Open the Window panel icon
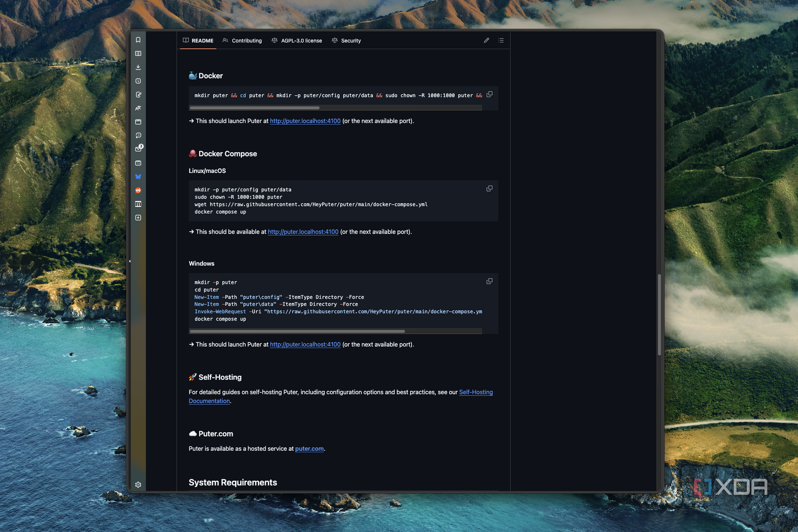 tap(138, 122)
